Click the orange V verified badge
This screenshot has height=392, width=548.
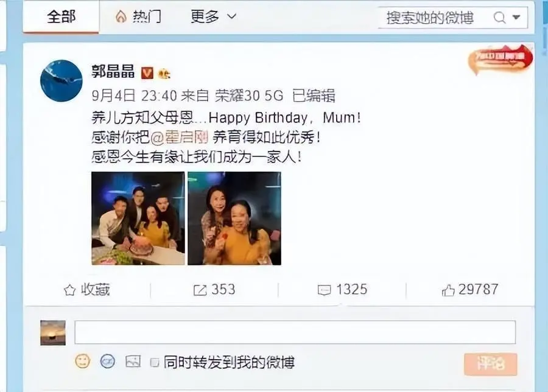coord(147,73)
